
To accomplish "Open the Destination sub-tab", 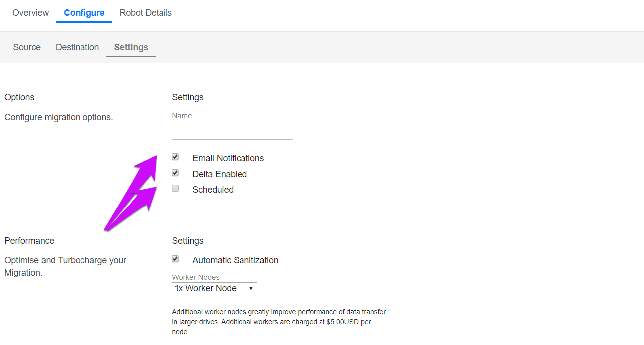I will [77, 47].
